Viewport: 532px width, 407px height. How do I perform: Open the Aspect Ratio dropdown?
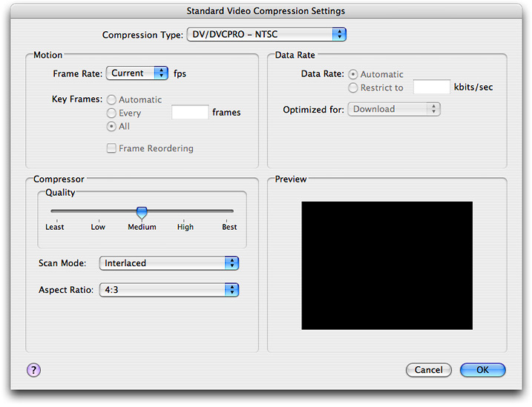coord(170,290)
